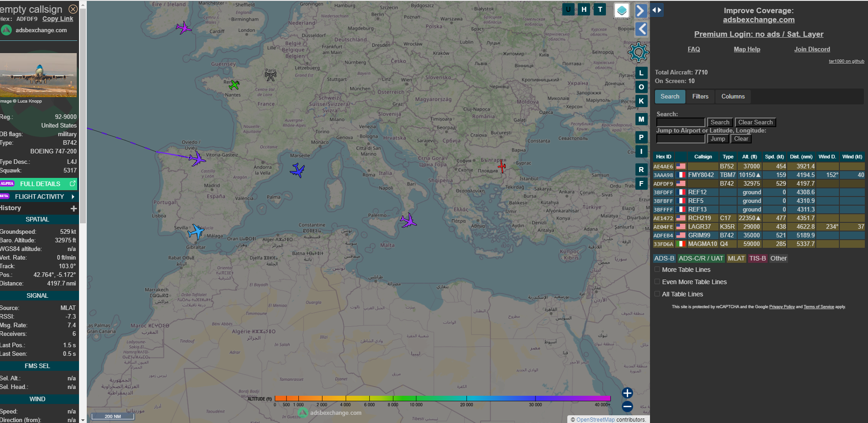Click the right-arrow sidebar expand icon
This screenshot has height=423, width=868.
[641, 10]
